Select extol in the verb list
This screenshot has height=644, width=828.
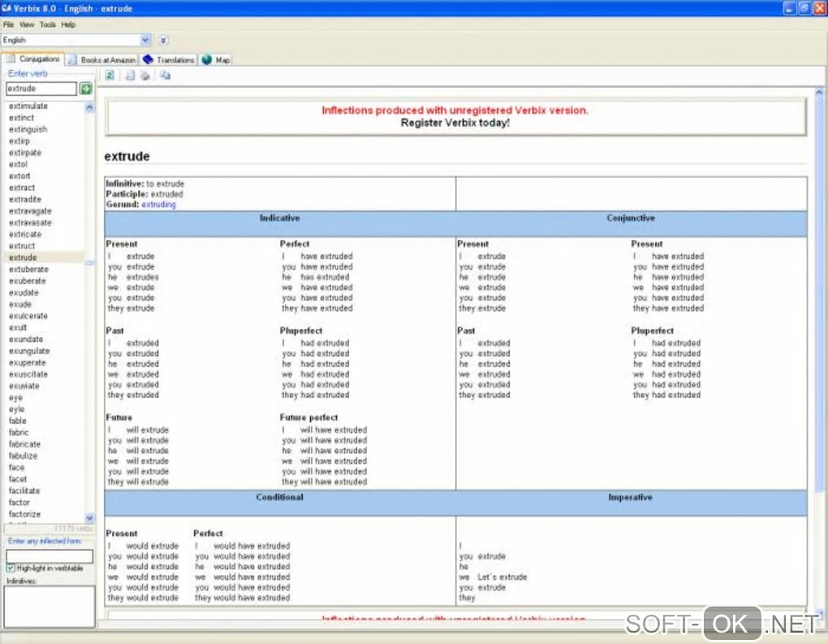point(18,164)
